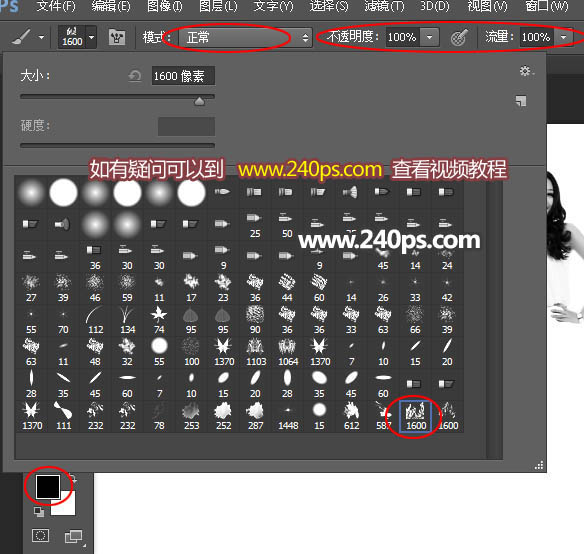Select the last 1600 brush preset
This screenshot has height=554, width=584.
[448, 417]
